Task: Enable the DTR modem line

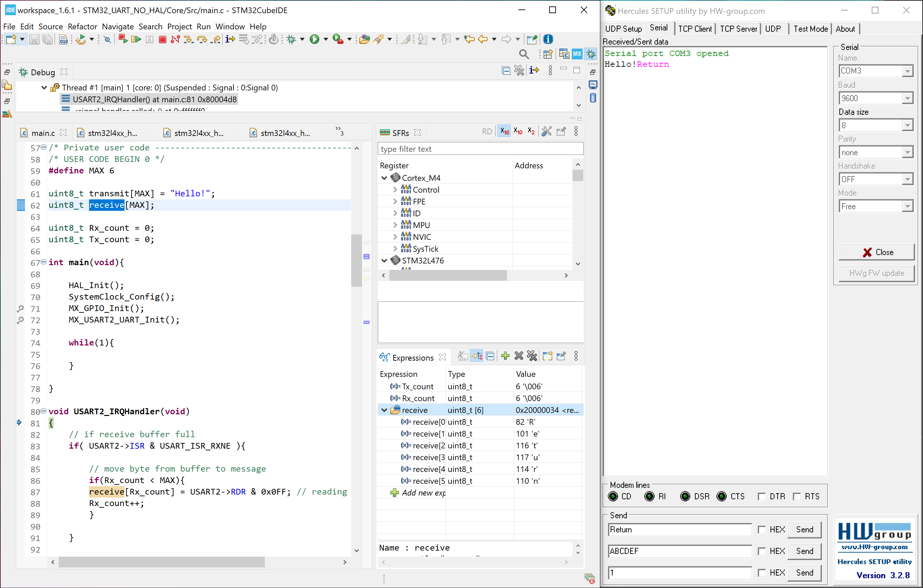Action: point(762,496)
